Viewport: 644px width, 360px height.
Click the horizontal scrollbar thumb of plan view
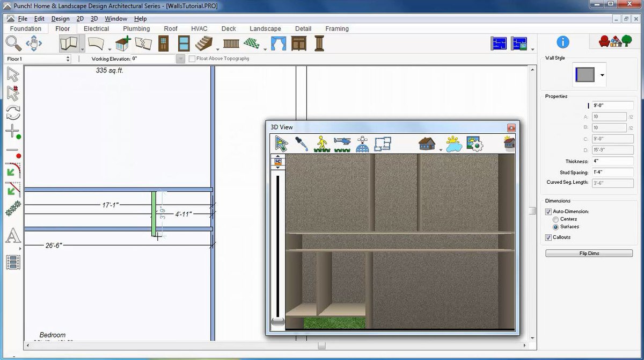[x=321, y=345]
